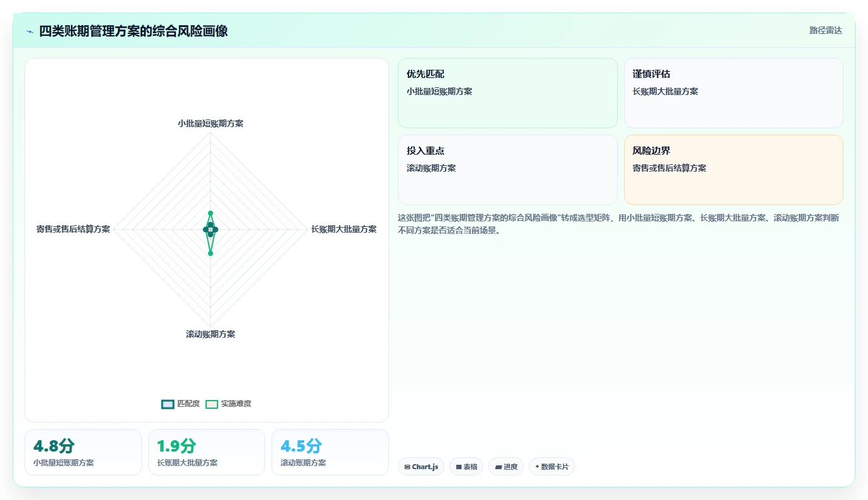Click the 寄售或售后结算方案 radar axis label
This screenshot has width=868, height=500.
coord(73,229)
